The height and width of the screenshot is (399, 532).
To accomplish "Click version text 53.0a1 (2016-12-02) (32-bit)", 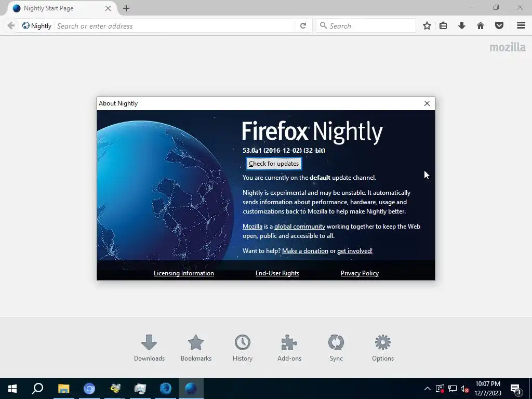I will pos(284,150).
